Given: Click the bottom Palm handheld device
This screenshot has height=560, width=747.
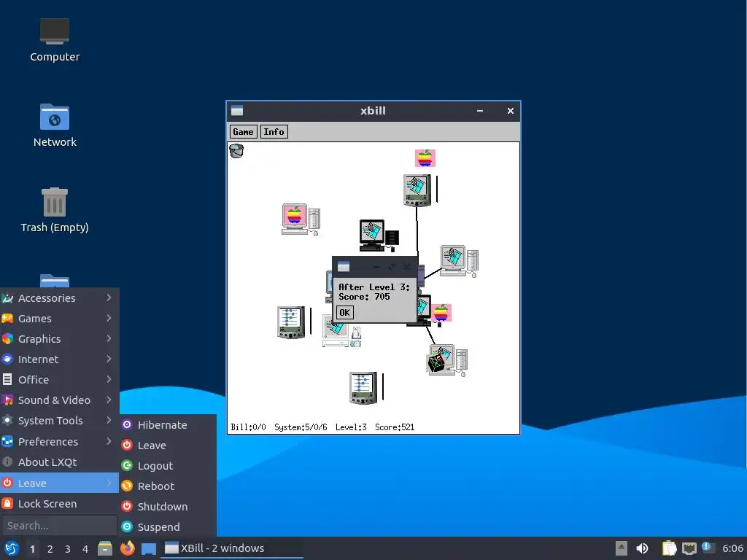Looking at the screenshot, I should click(363, 388).
